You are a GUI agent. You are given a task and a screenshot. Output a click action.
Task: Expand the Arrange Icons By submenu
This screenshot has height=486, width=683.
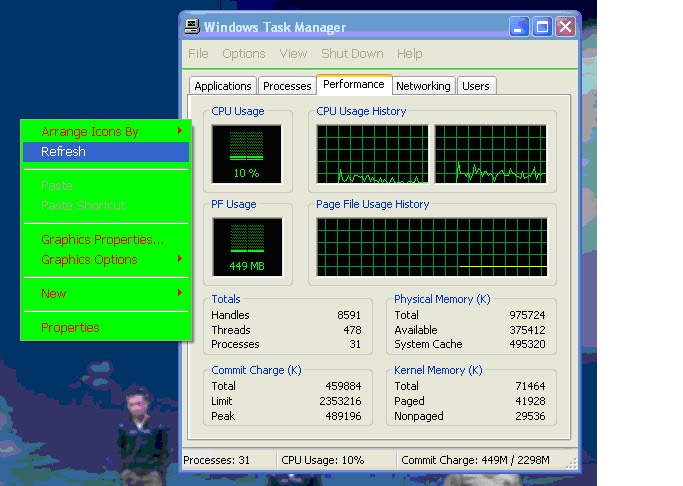tap(106, 132)
